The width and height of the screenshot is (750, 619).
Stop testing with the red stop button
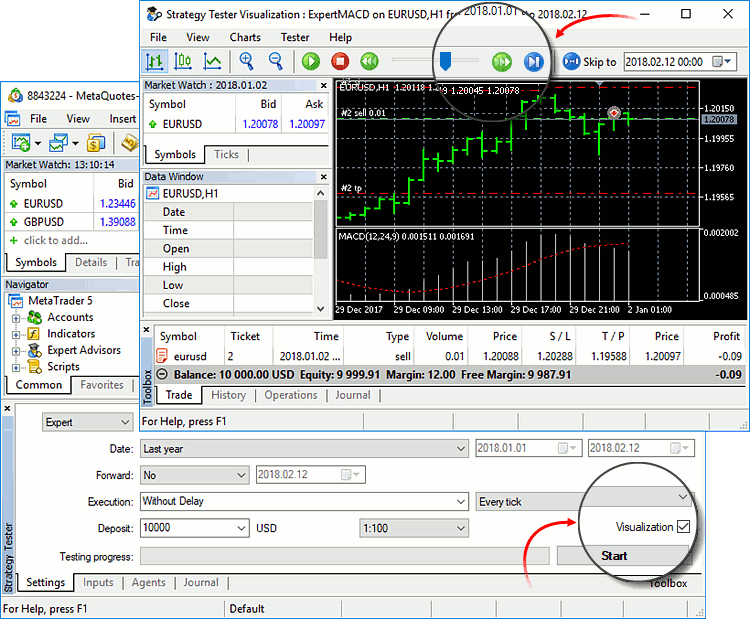tap(340, 62)
